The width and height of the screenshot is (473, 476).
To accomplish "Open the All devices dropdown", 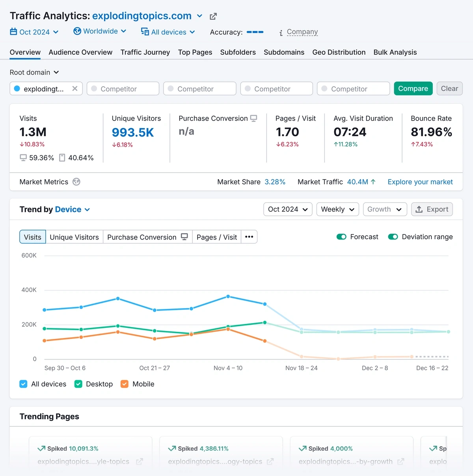I will click(168, 32).
